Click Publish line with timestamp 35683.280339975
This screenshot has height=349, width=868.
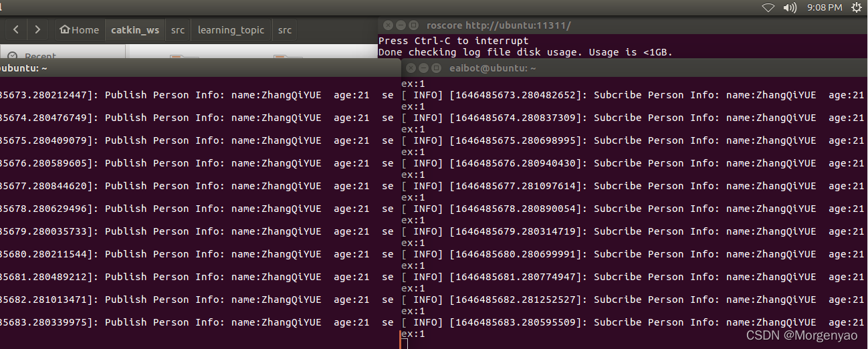click(x=197, y=322)
